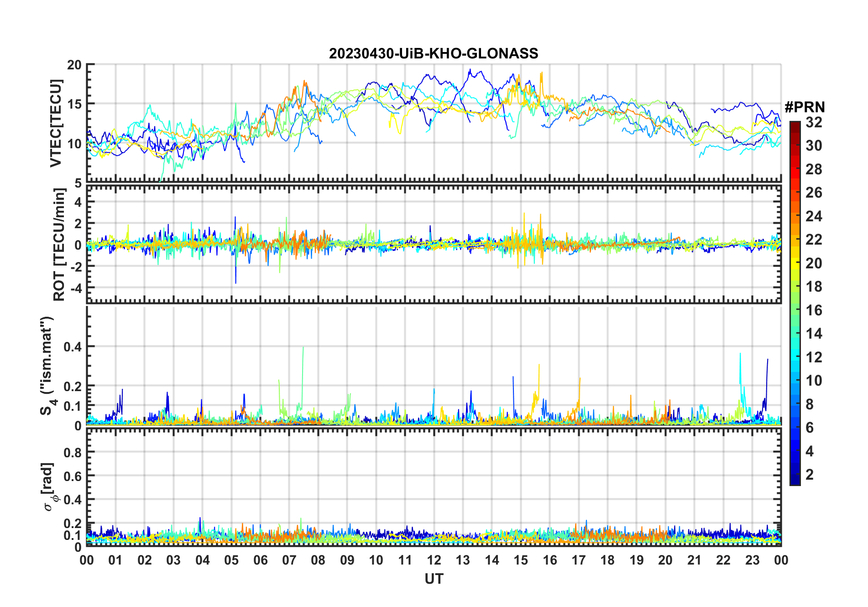The image size is (868, 607).
Task: Select the #PRN colorbar title
Action: 805,107
